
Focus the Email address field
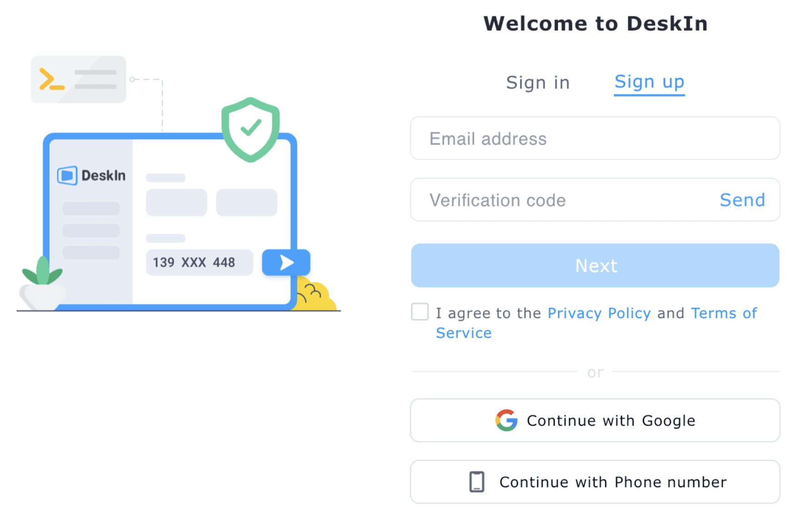pyautogui.click(x=595, y=138)
